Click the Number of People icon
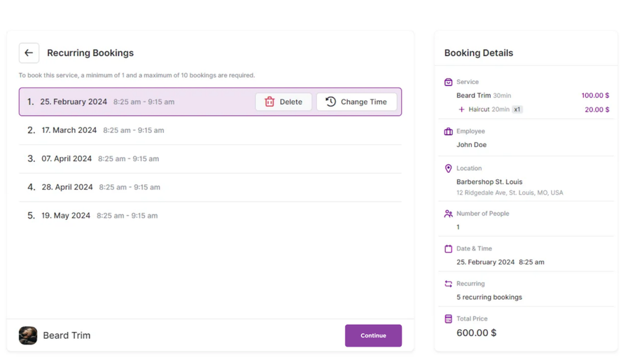644x362 pixels. 449,214
